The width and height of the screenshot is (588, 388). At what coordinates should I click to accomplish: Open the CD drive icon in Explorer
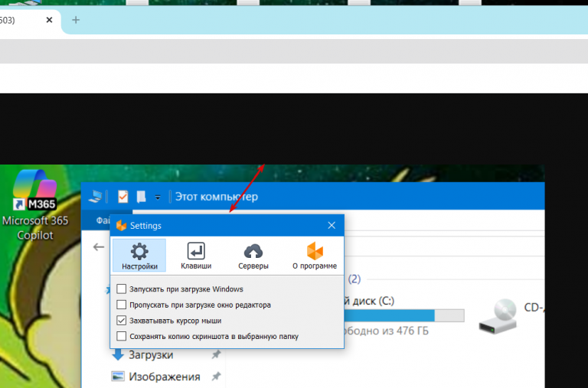tap(498, 315)
